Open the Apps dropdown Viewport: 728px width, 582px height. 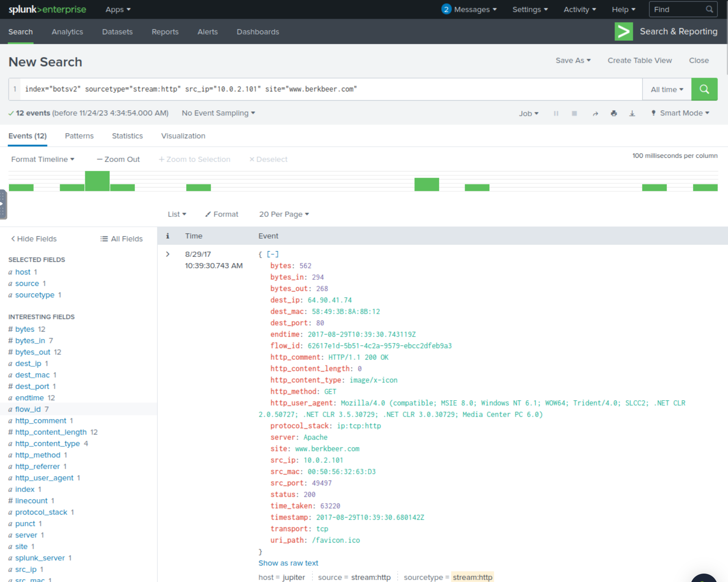[x=118, y=10]
